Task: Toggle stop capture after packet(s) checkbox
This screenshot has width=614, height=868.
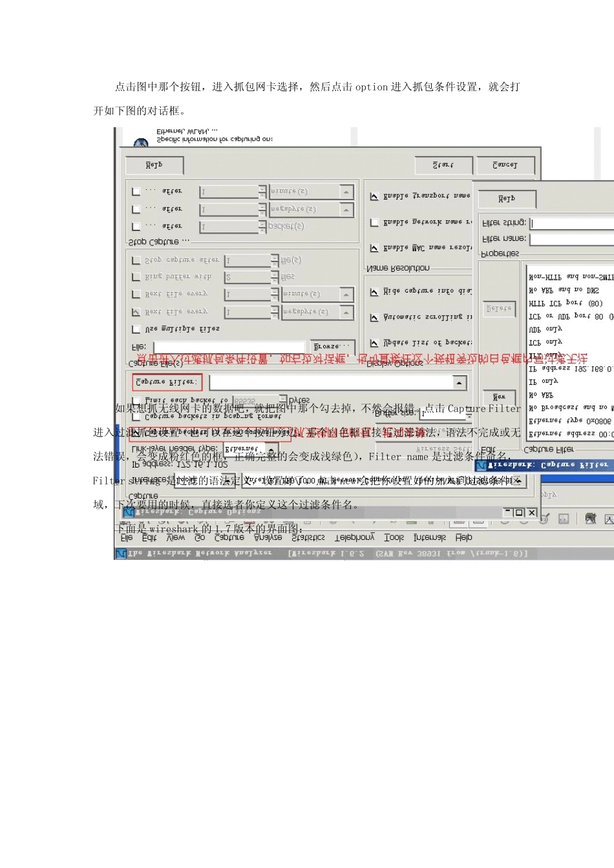Action: [x=136, y=227]
